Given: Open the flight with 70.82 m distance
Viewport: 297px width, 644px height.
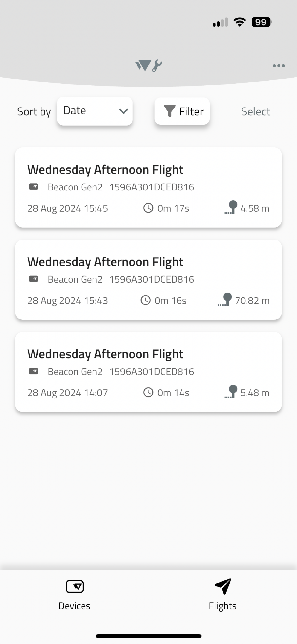Looking at the screenshot, I should pyautogui.click(x=148, y=279).
